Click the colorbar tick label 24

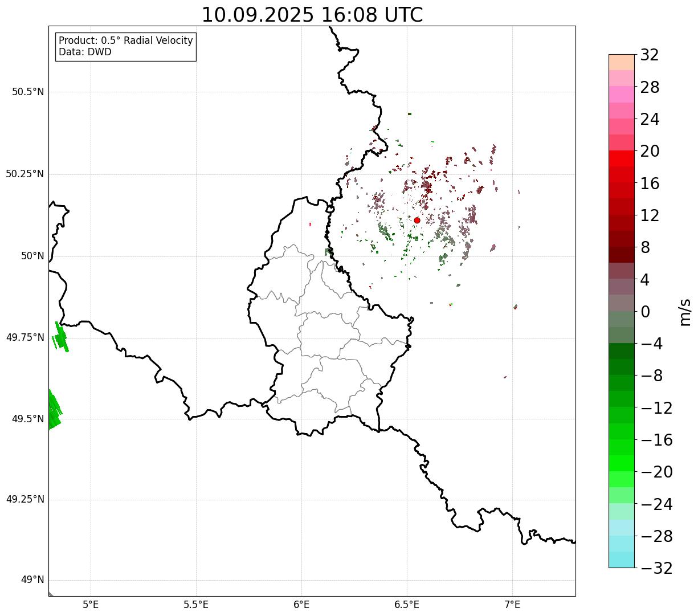(650, 120)
